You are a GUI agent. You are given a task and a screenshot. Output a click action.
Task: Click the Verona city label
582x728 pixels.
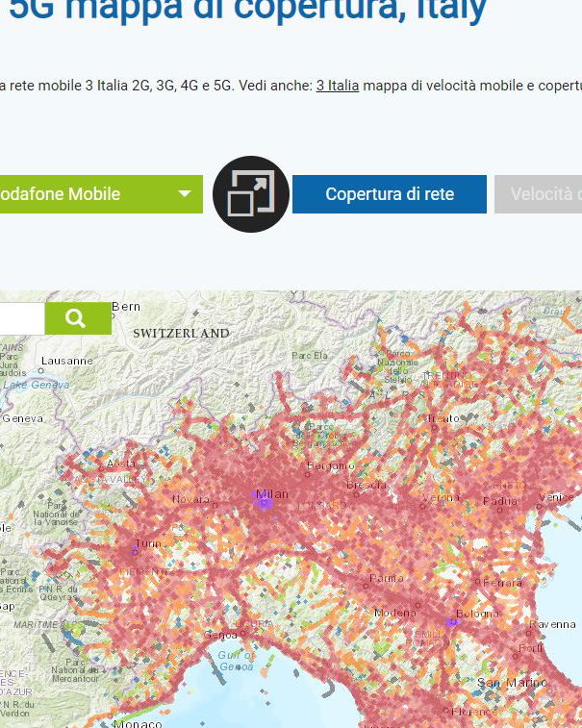coord(442,498)
